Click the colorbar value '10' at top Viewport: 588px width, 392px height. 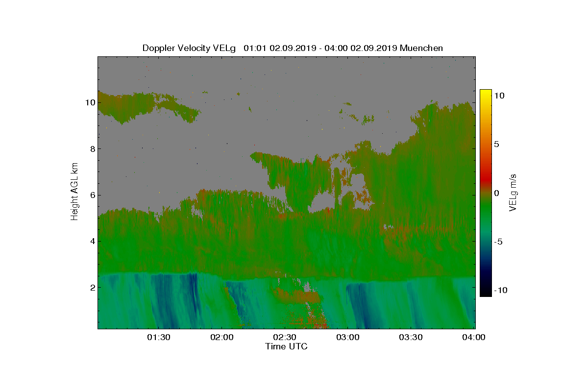tap(500, 96)
